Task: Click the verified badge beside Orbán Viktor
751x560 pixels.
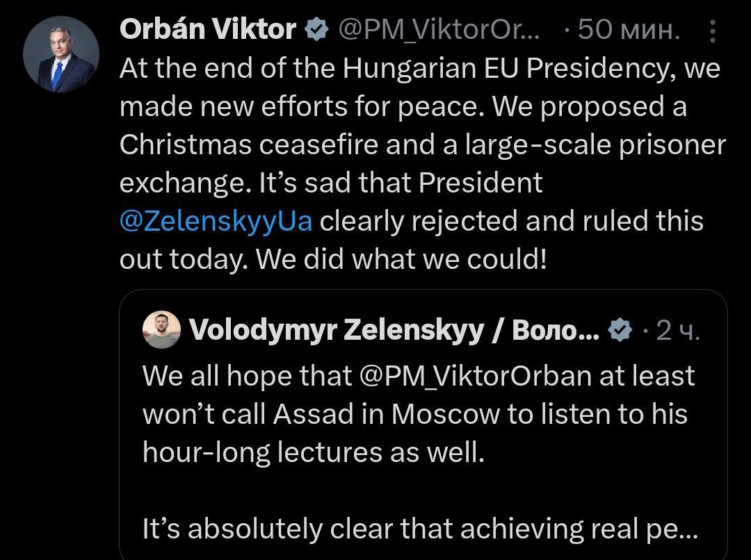Action: pyautogui.click(x=316, y=29)
